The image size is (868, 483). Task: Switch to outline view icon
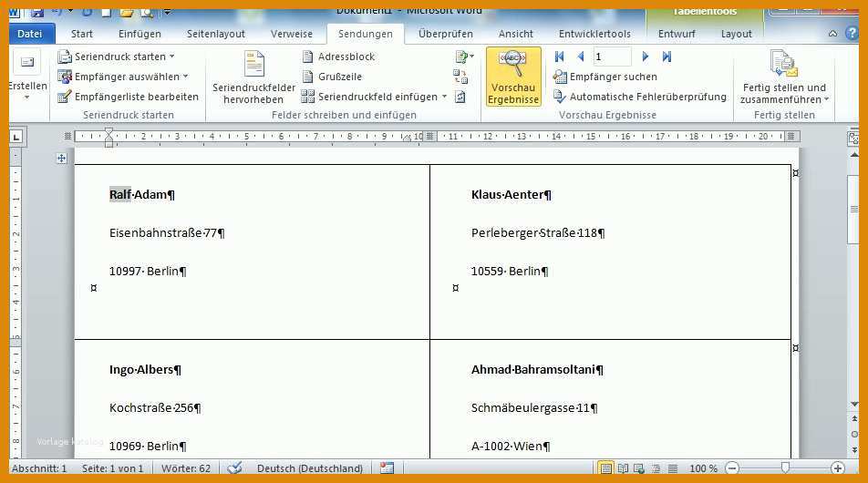tap(656, 468)
